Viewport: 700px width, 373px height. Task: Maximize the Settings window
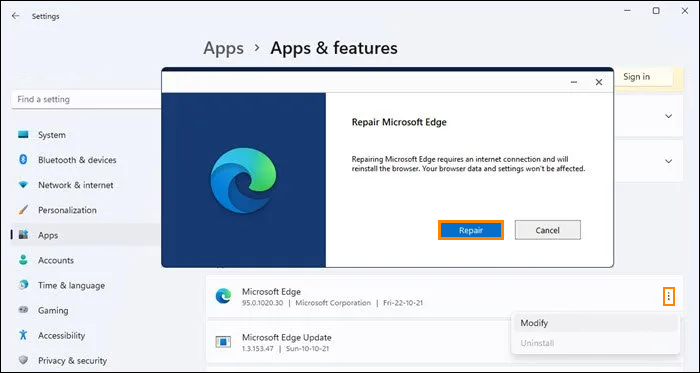656,11
